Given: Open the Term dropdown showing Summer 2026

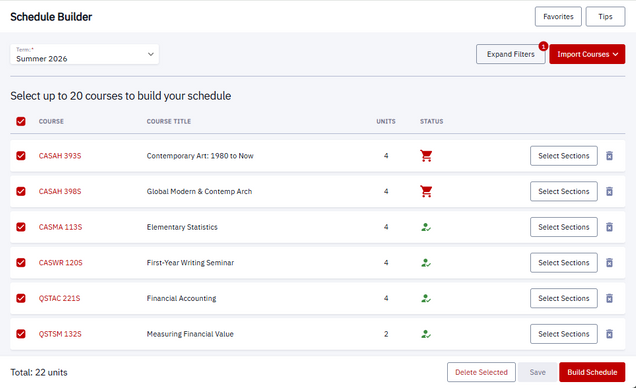Looking at the screenshot, I should click(84, 54).
